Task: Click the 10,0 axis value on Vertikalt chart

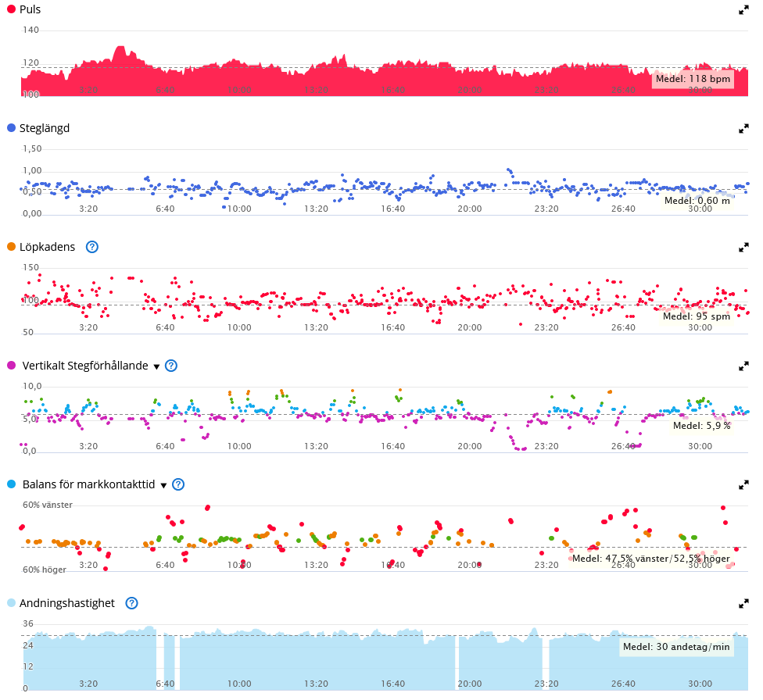Action: 32,386
